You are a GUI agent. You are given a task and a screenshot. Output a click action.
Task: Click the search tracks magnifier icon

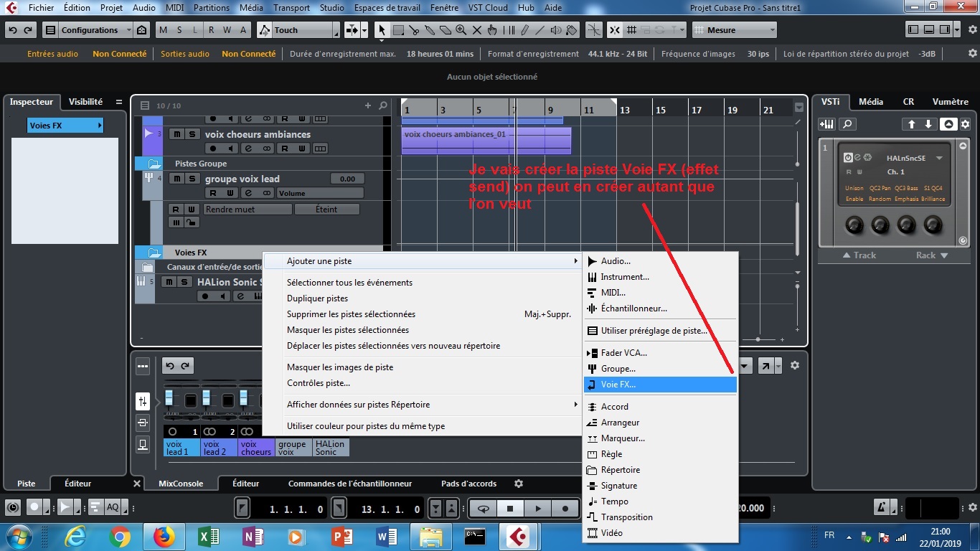pyautogui.click(x=383, y=105)
